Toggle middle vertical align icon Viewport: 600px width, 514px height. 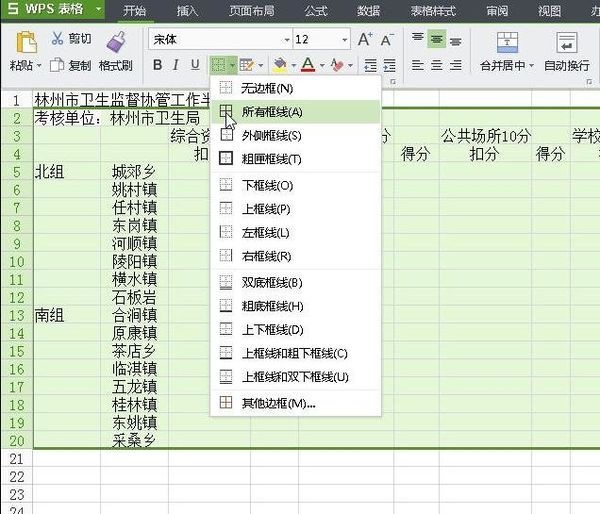click(x=437, y=39)
